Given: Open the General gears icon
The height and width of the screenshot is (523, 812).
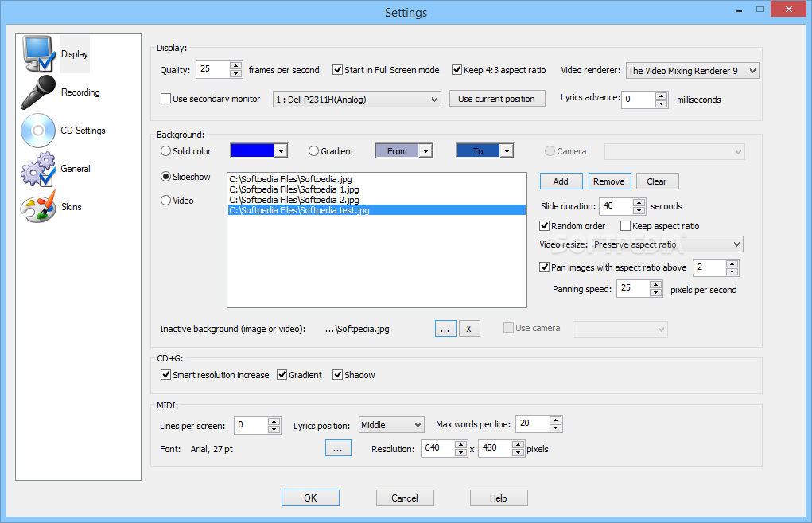Looking at the screenshot, I should coord(38,169).
